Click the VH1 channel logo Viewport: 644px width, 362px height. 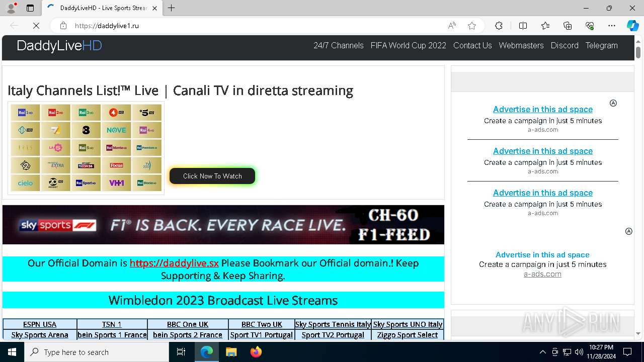click(x=116, y=183)
